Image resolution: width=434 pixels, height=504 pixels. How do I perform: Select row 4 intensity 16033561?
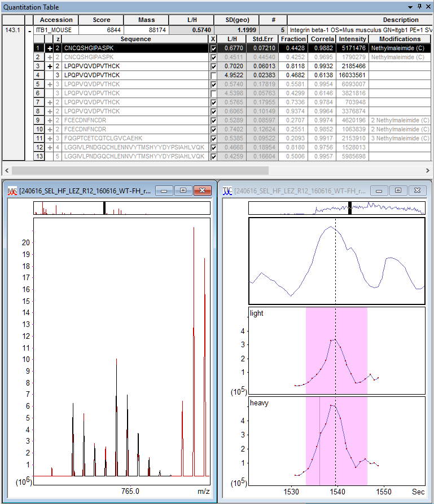pos(352,75)
